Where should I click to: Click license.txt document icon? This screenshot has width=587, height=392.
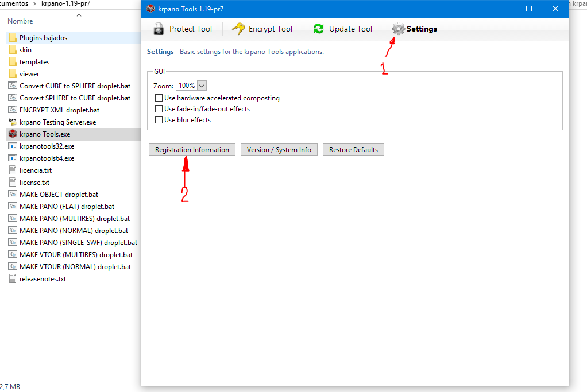[x=13, y=182]
